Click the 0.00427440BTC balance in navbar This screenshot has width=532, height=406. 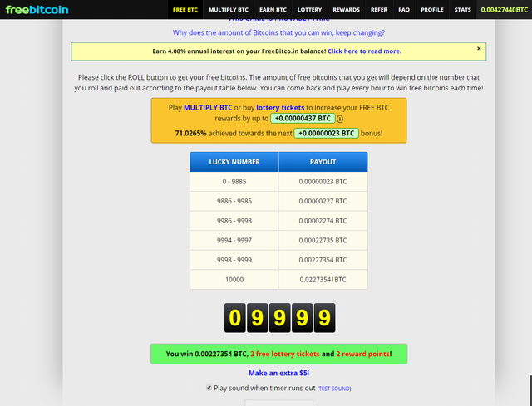tap(505, 9)
